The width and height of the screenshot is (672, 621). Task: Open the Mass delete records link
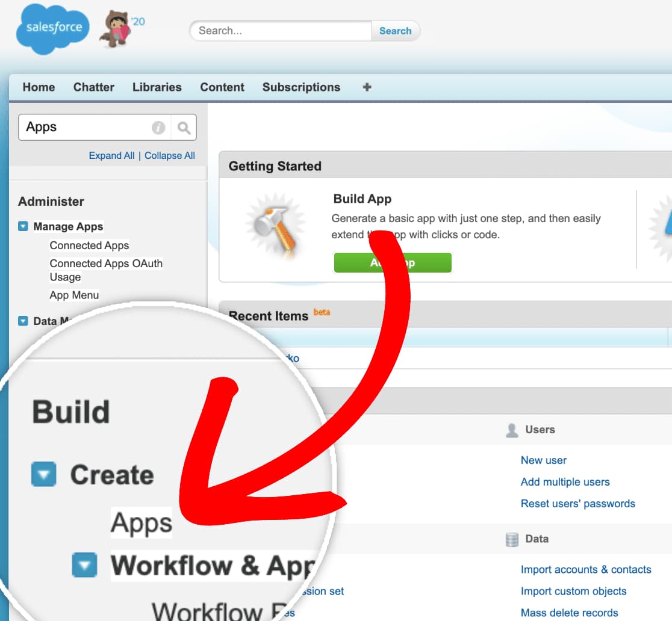pos(569,613)
